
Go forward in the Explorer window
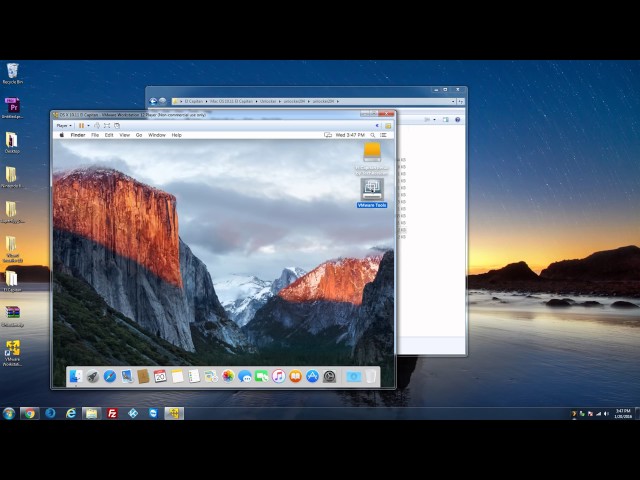[162, 101]
